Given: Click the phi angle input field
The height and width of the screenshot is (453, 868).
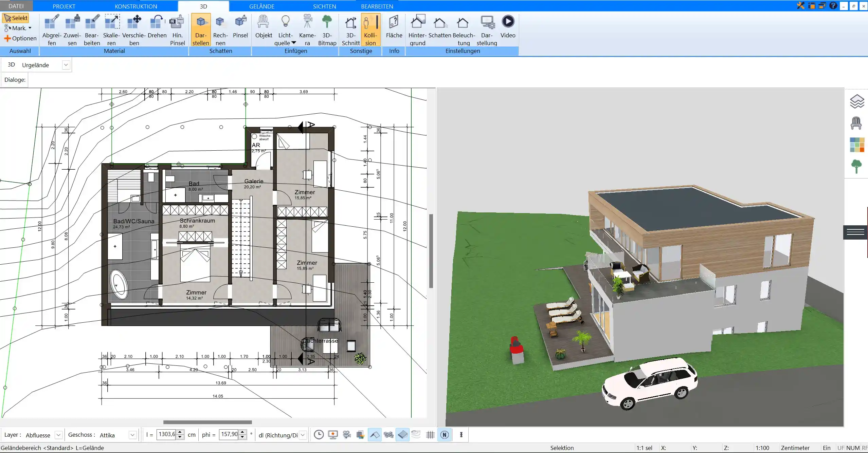Looking at the screenshot, I should click(229, 434).
